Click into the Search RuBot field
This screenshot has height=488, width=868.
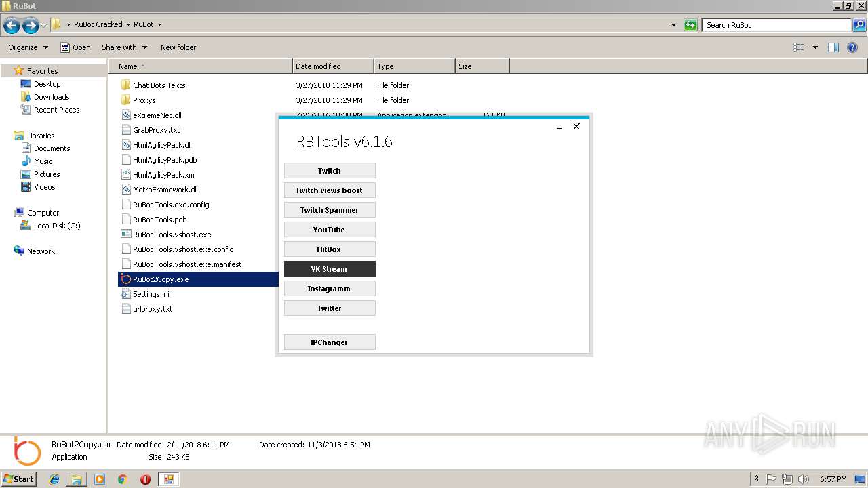tap(777, 25)
